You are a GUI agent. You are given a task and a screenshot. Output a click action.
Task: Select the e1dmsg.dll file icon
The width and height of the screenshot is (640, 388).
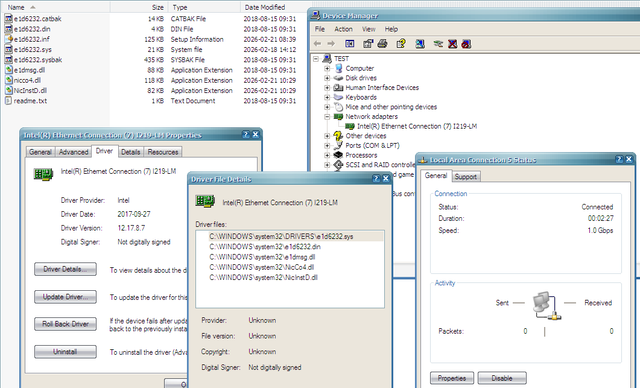tap(9, 70)
